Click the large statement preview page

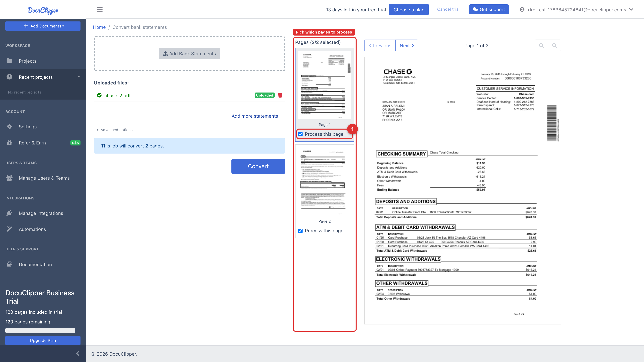tap(463, 191)
